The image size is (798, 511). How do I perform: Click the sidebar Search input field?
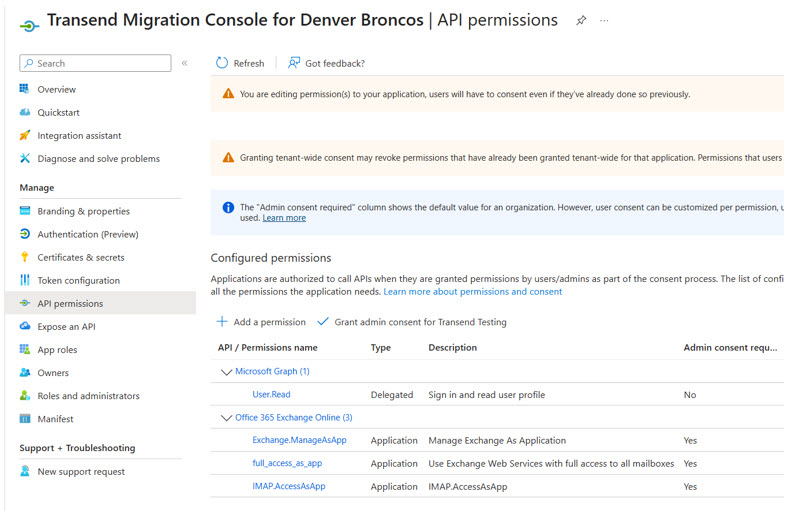point(95,63)
